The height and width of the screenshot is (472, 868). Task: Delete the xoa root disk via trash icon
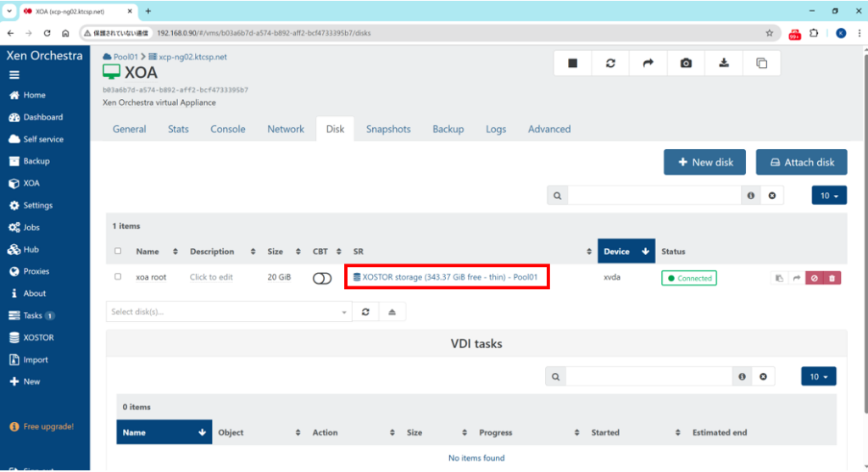(x=832, y=278)
